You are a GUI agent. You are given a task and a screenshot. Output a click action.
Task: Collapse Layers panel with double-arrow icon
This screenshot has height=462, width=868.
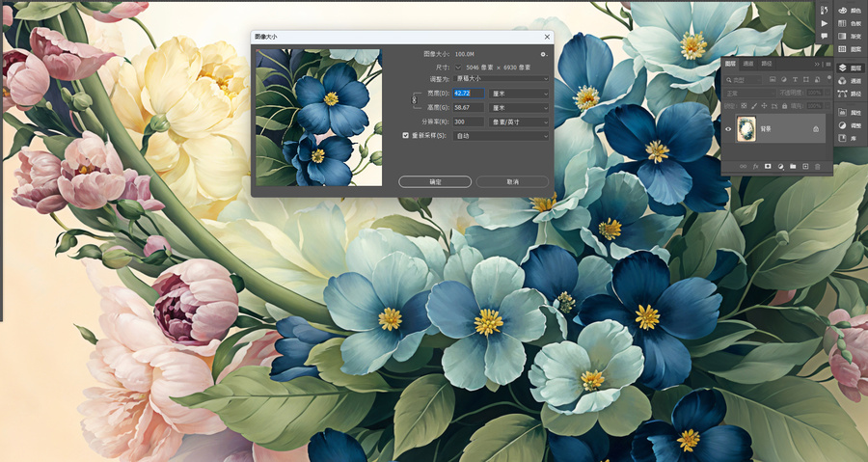click(x=817, y=65)
